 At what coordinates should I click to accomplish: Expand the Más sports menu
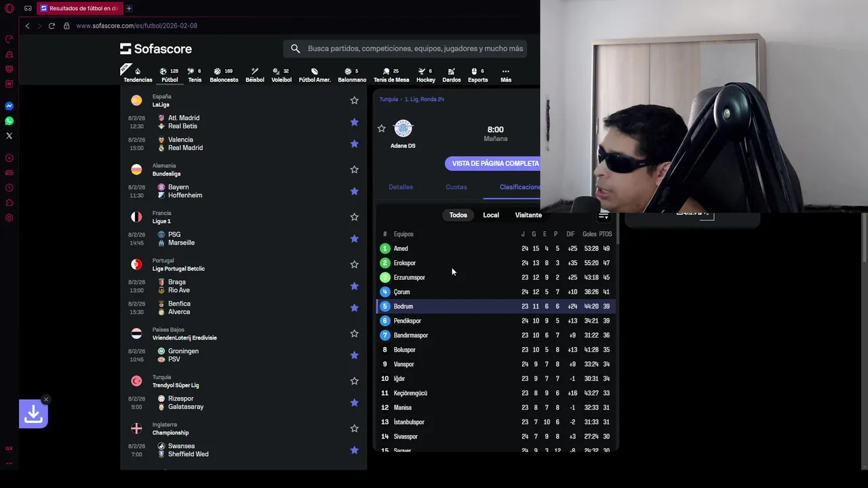(x=506, y=75)
